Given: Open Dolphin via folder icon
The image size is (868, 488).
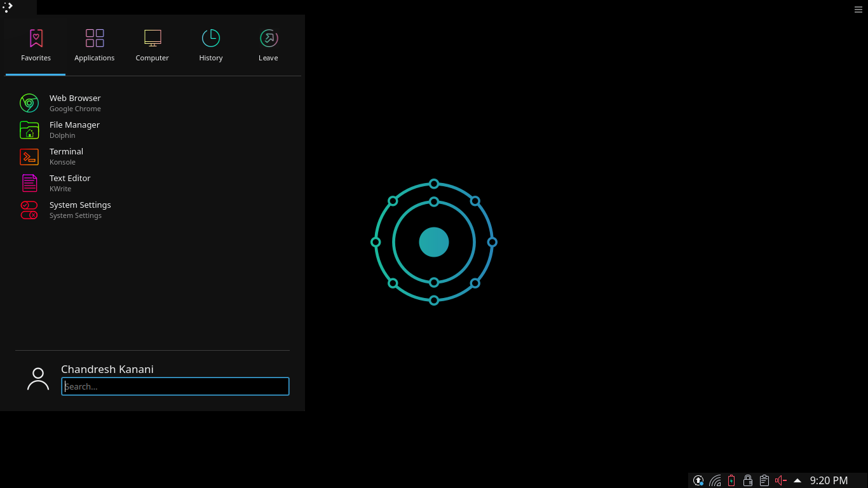Looking at the screenshot, I should click(x=29, y=130).
